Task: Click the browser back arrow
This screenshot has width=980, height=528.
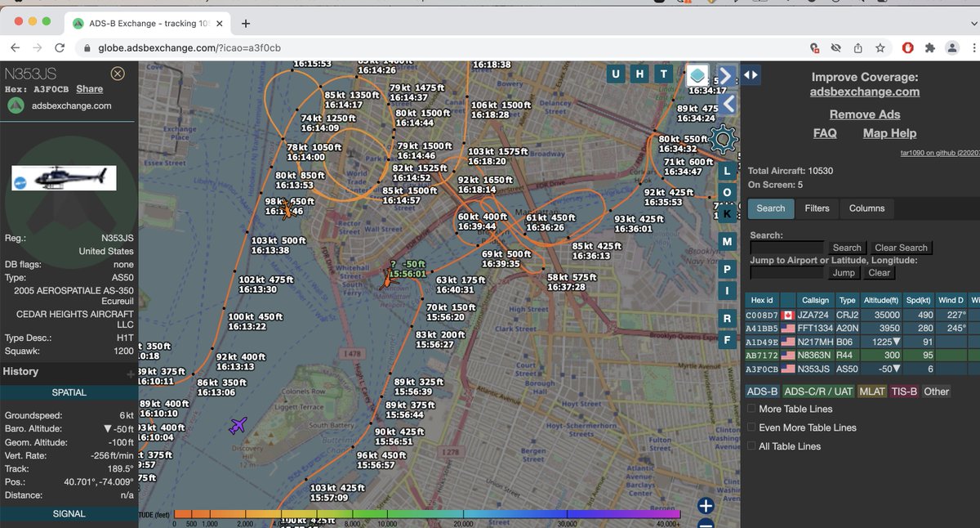Action: point(16,47)
